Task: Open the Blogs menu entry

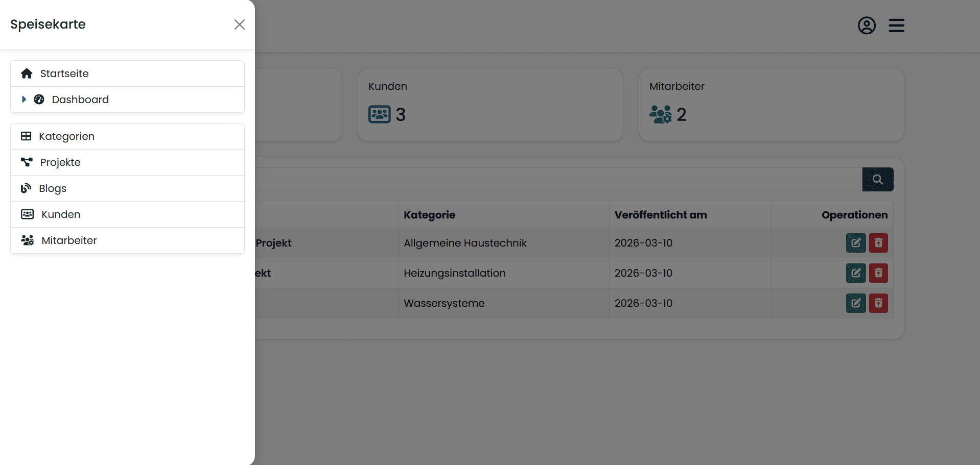Action: click(x=53, y=188)
